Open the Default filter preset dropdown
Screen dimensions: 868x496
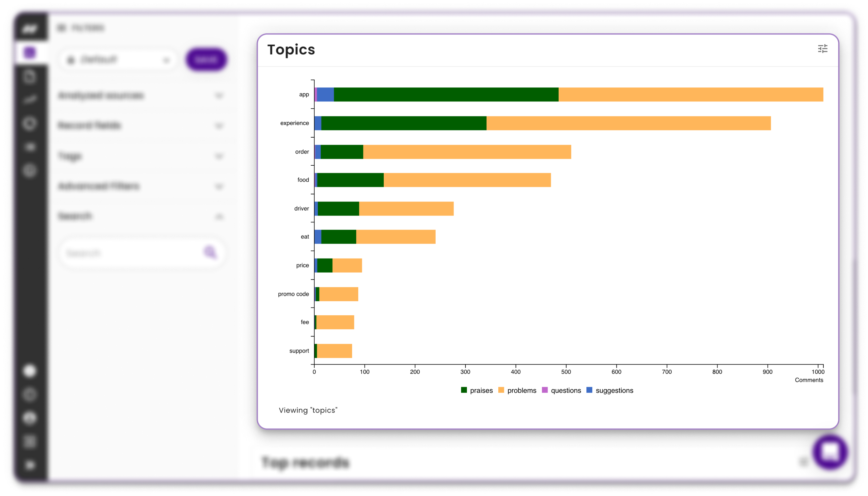pyautogui.click(x=118, y=60)
